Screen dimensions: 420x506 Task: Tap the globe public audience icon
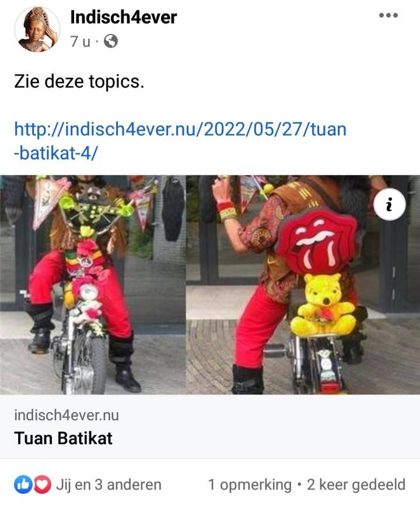pos(111,41)
